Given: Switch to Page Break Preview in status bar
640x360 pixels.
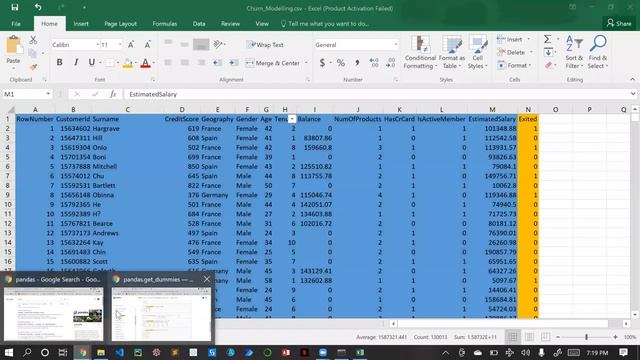Looking at the screenshot, I should pos(545,337).
